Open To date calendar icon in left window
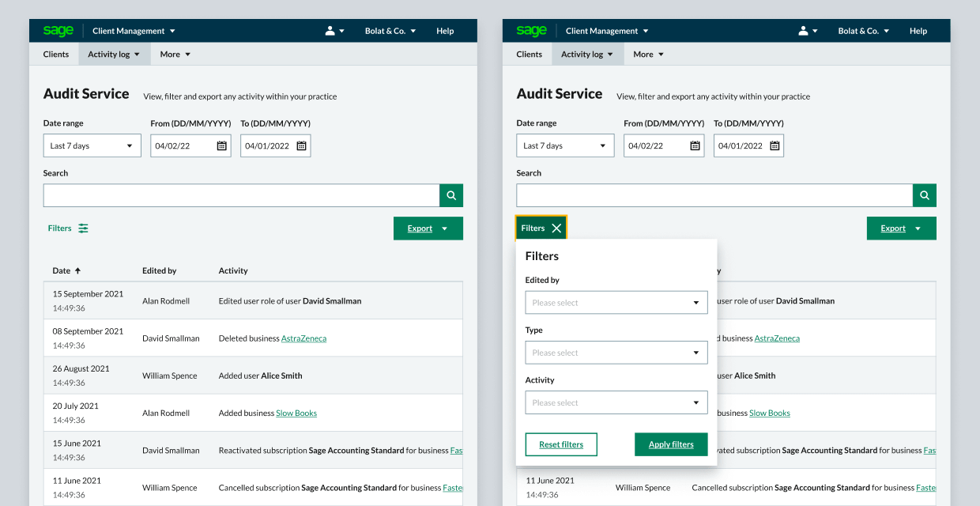Viewport: 980px width, 506px height. pos(301,145)
